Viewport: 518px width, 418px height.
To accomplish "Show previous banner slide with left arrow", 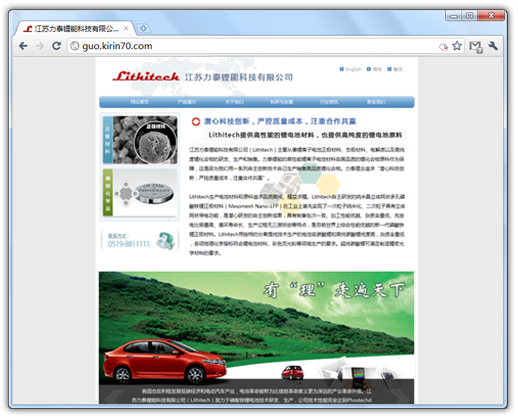I will pos(114,397).
